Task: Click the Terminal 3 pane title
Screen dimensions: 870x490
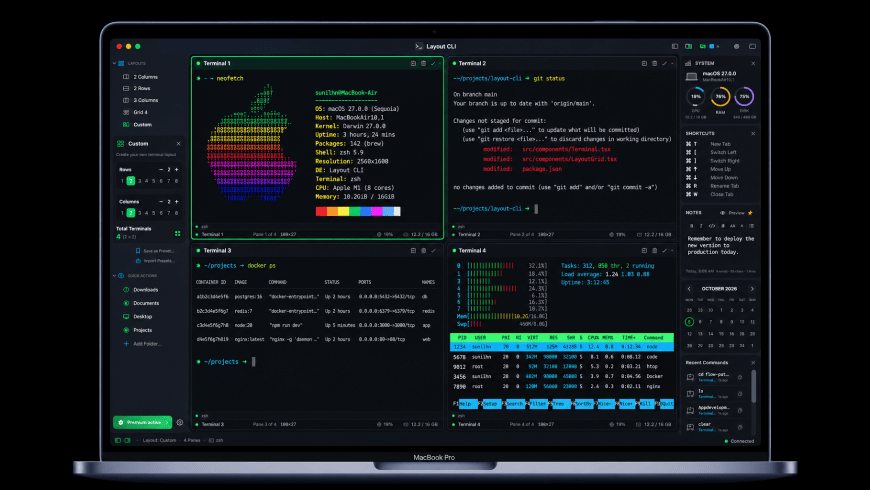Action: point(217,250)
